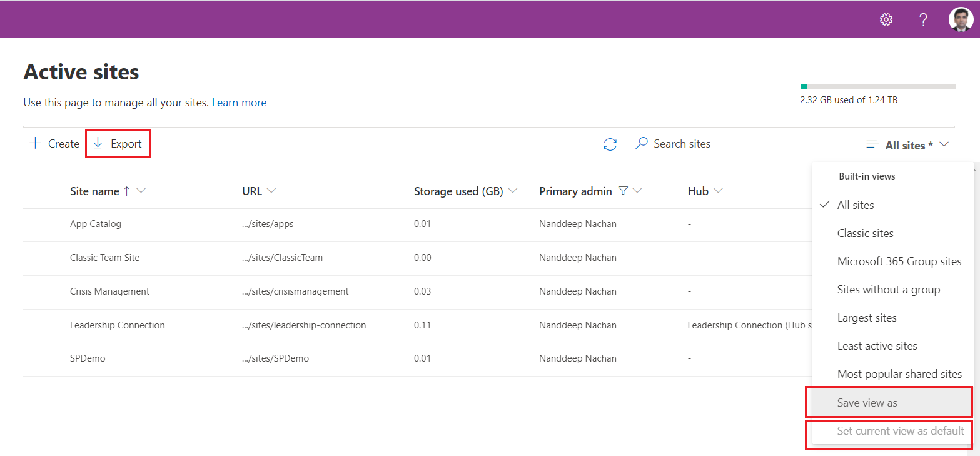980x456 pixels.
Task: Click the help question mark icon
Action: point(923,19)
